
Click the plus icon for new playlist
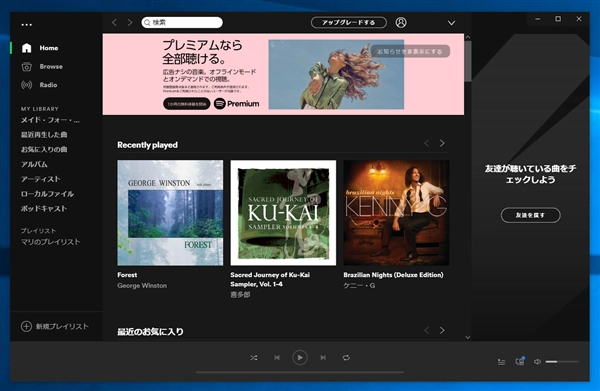26,326
